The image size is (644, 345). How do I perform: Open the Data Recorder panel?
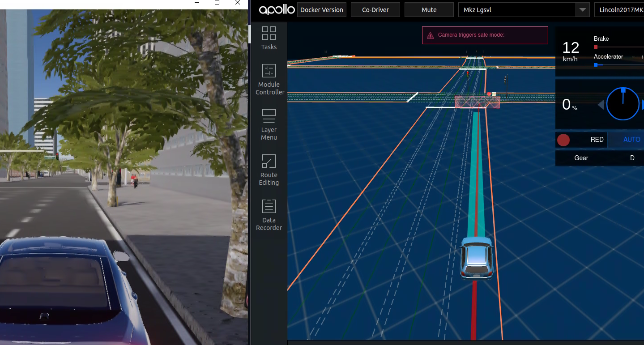pos(269,215)
